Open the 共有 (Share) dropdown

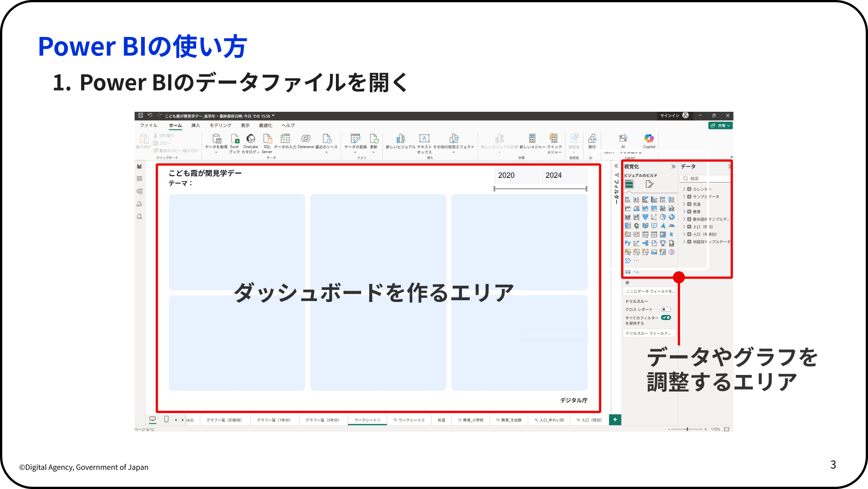pos(720,125)
